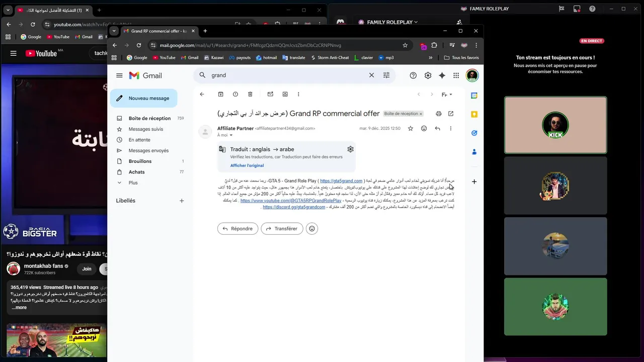The width and height of the screenshot is (644, 362).
Task: Open Google Tasks side panel
Action: click(x=474, y=133)
